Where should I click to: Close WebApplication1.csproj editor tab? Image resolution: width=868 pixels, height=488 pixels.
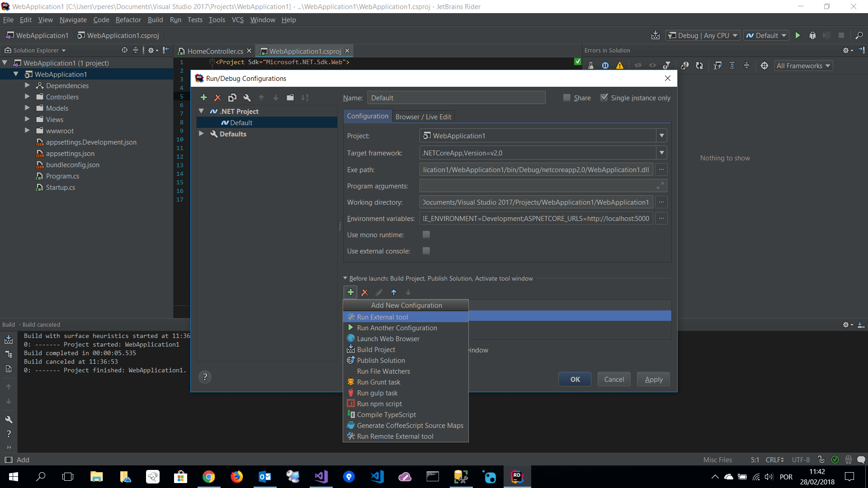(347, 51)
